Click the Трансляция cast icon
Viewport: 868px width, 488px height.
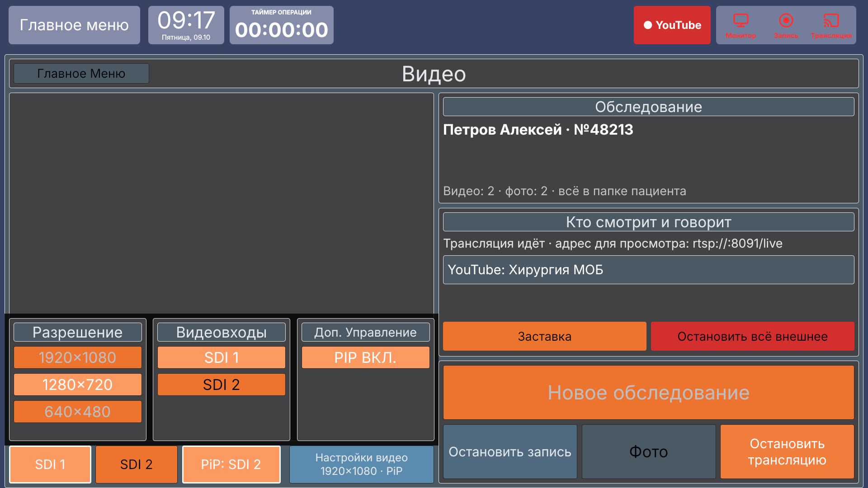point(831,25)
